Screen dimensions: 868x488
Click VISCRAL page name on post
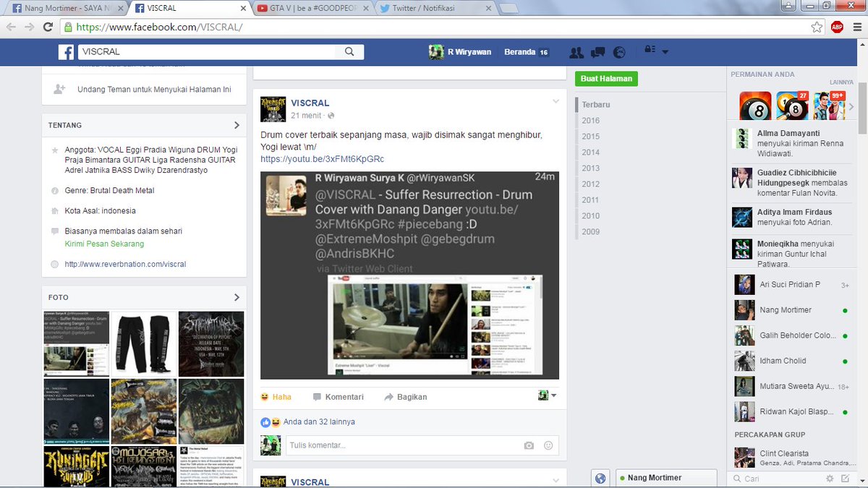click(310, 103)
